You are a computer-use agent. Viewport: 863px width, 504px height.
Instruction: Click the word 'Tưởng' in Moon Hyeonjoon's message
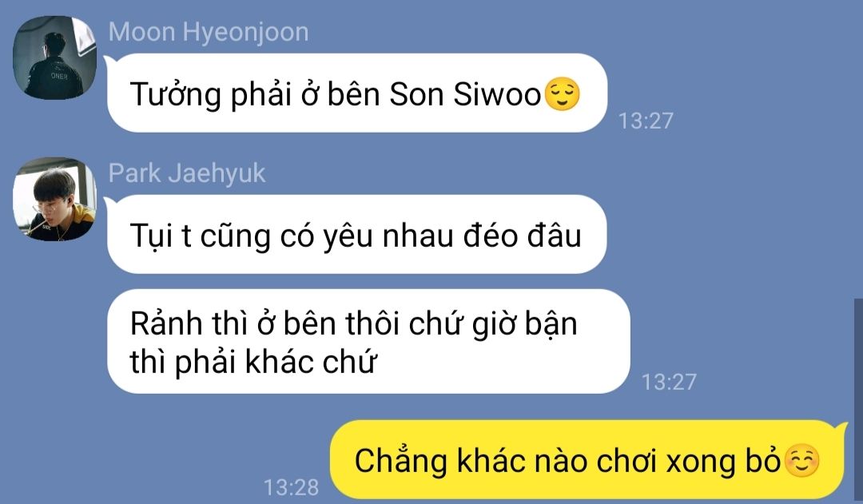pos(175,94)
